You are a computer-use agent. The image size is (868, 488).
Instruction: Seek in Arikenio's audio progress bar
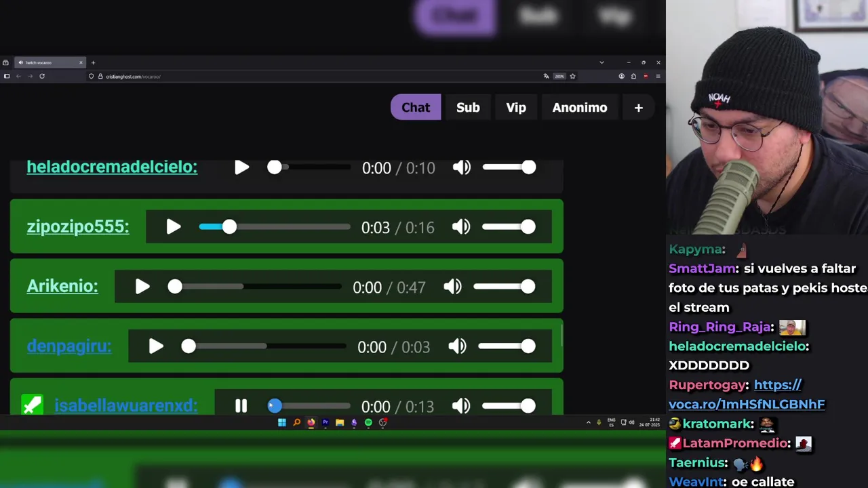(255, 287)
